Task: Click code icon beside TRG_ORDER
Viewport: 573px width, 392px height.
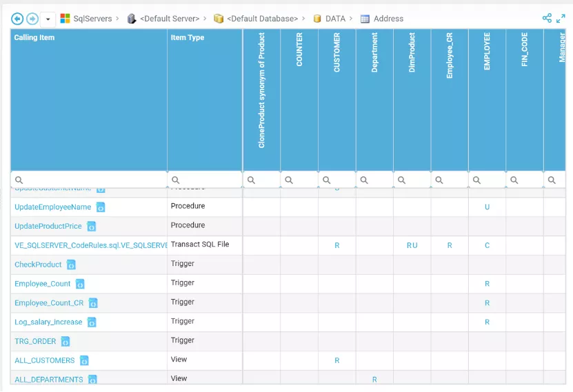Action: pos(66,342)
